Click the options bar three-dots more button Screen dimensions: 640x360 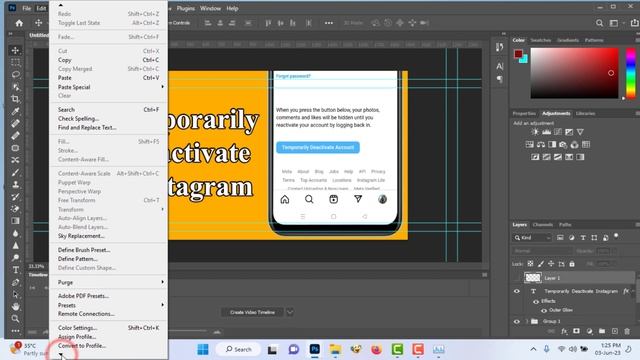(x=329, y=23)
